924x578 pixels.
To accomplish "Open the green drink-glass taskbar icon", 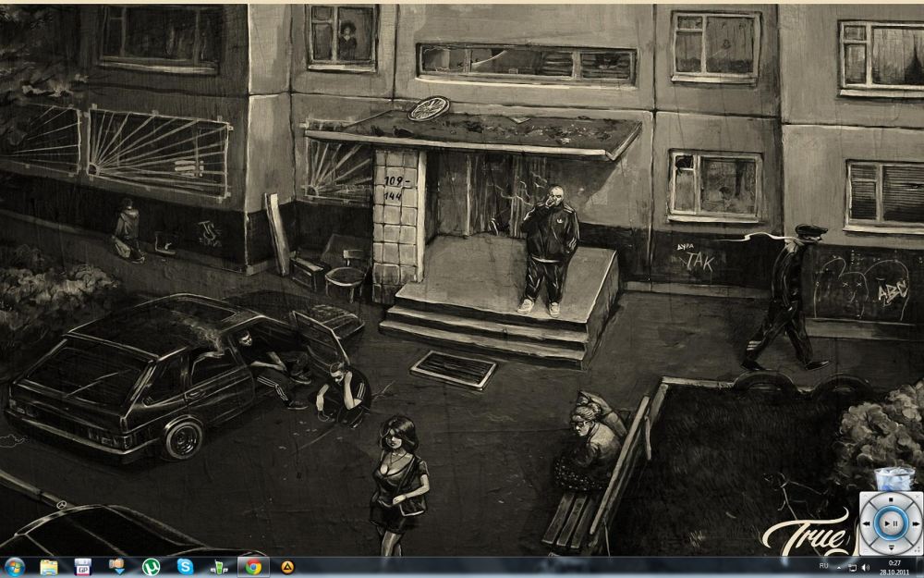I will click(x=219, y=568).
